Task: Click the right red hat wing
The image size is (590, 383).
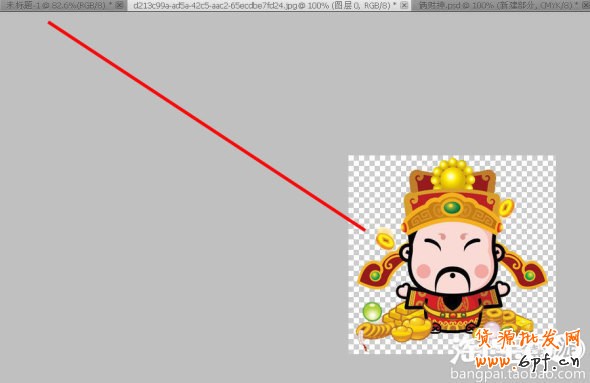Action: coord(524,270)
